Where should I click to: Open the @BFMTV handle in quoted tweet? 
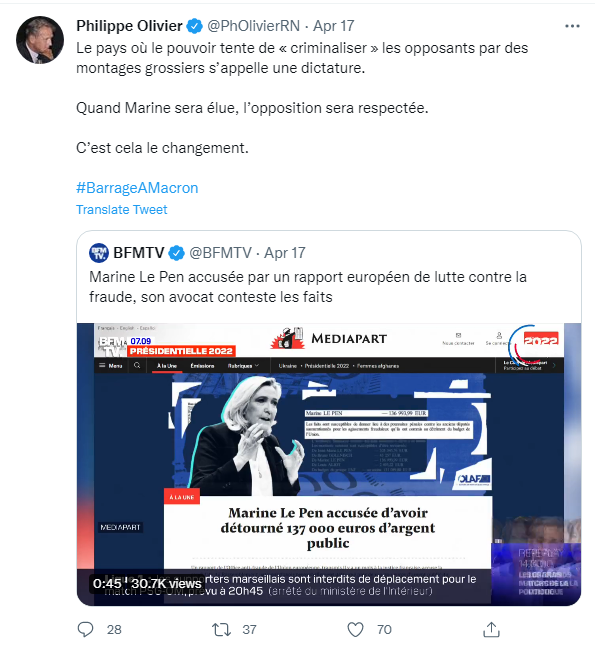click(x=220, y=253)
